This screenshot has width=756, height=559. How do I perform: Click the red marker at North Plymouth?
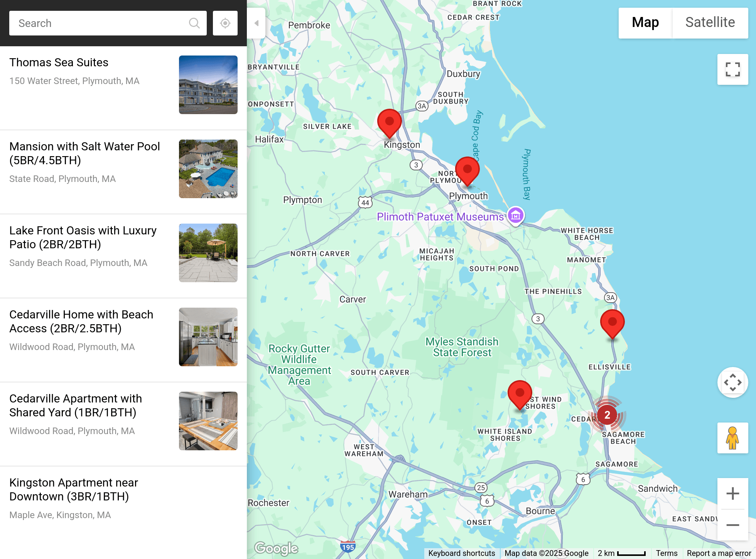pyautogui.click(x=467, y=171)
